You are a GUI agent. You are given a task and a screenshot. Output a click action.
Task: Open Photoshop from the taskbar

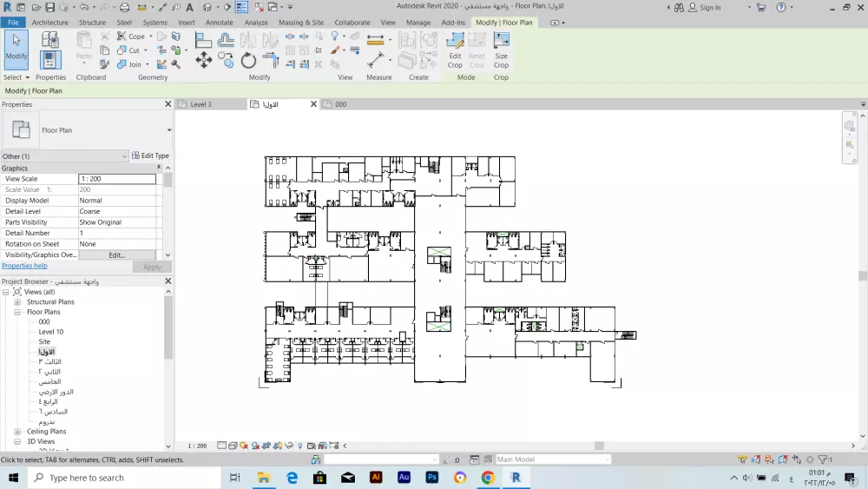(x=431, y=478)
